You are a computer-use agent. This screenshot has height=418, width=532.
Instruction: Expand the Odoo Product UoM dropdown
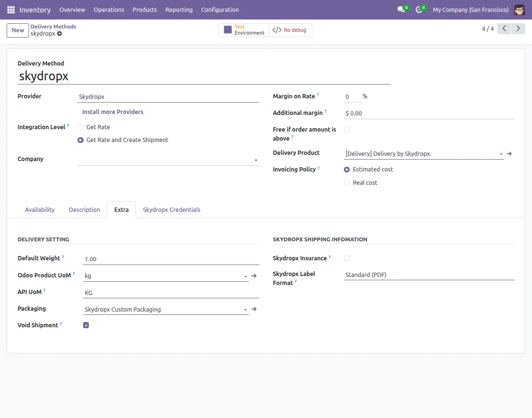245,276
